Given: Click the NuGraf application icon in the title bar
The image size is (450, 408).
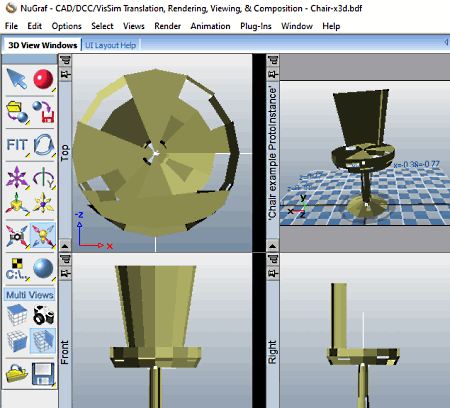Looking at the screenshot, I should [x=11, y=8].
